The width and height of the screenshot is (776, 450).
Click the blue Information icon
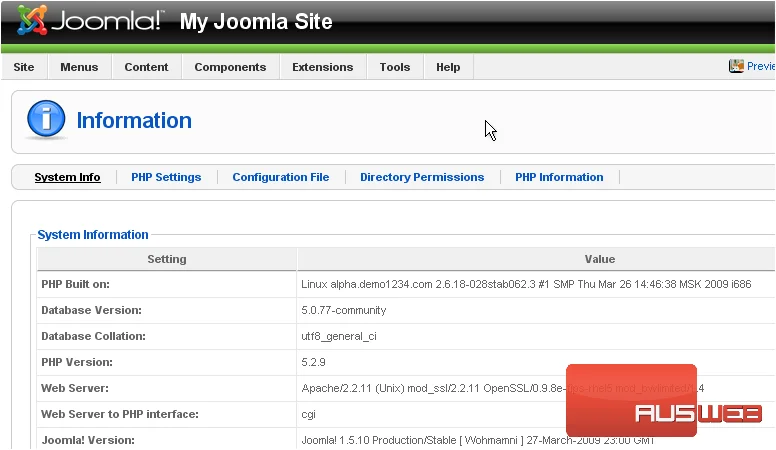pyautogui.click(x=46, y=119)
